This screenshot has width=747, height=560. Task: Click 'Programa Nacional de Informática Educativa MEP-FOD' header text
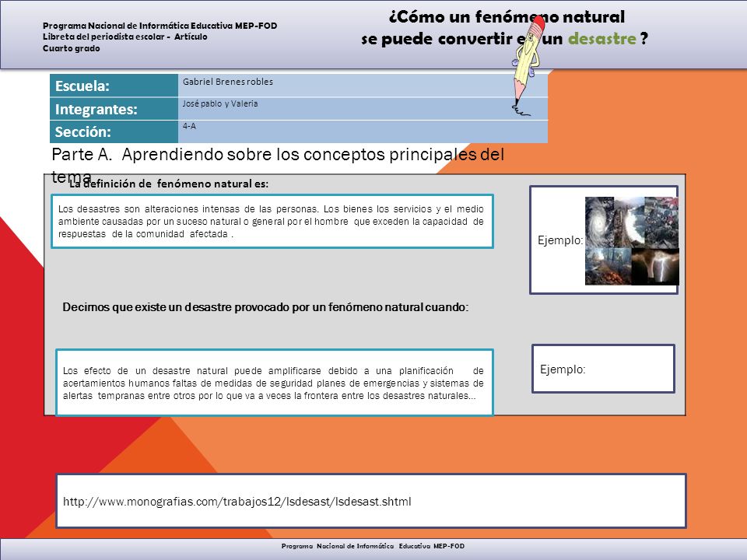click(x=160, y=26)
